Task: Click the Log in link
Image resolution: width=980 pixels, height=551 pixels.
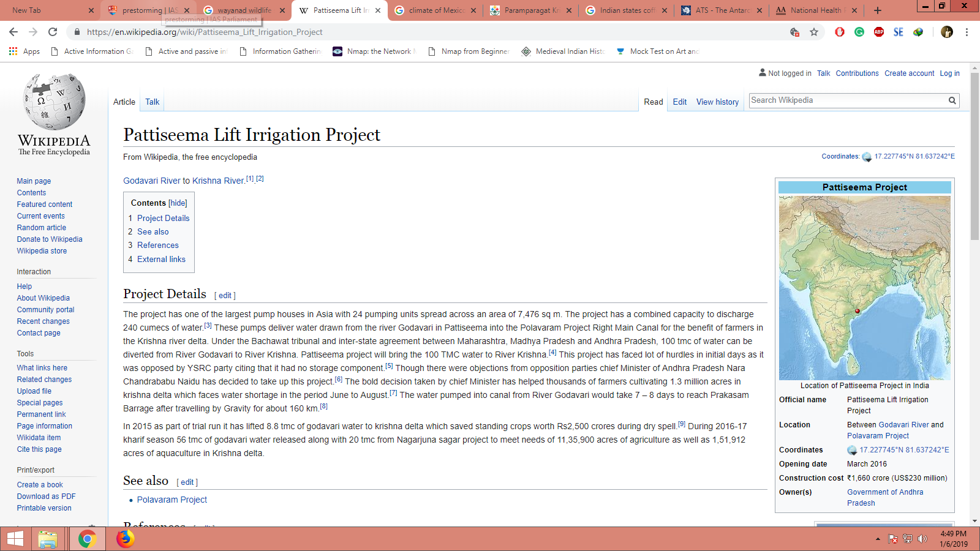Action: pos(950,73)
